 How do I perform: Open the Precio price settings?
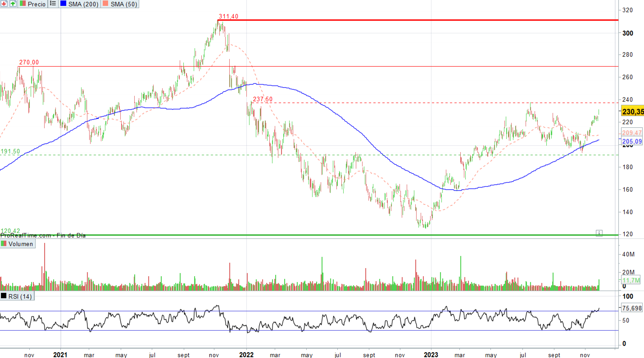(32, 4)
